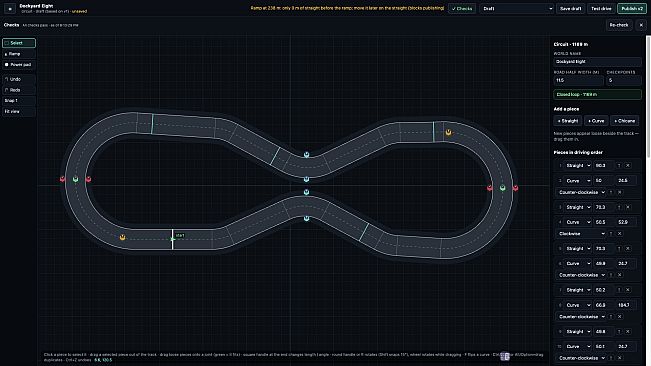The image size is (651, 366).
Task: Redo the last undone edit
Action: [x=19, y=90]
